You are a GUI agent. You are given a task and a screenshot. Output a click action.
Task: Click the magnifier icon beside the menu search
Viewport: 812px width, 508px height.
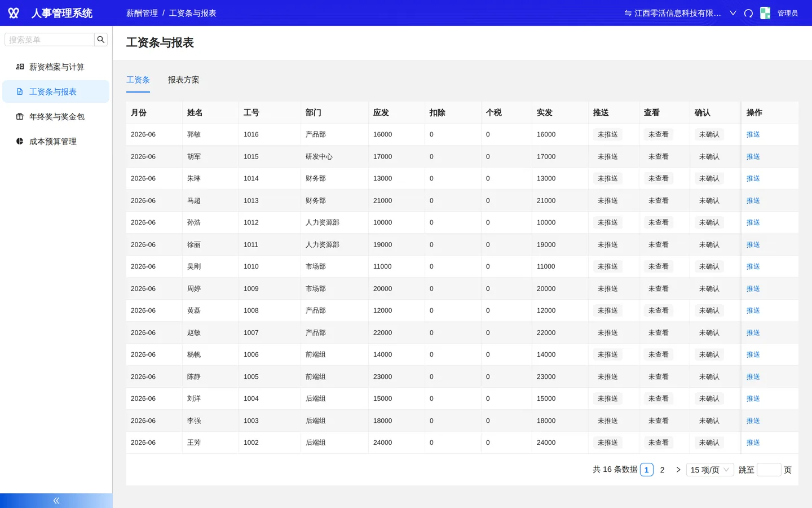(x=101, y=40)
